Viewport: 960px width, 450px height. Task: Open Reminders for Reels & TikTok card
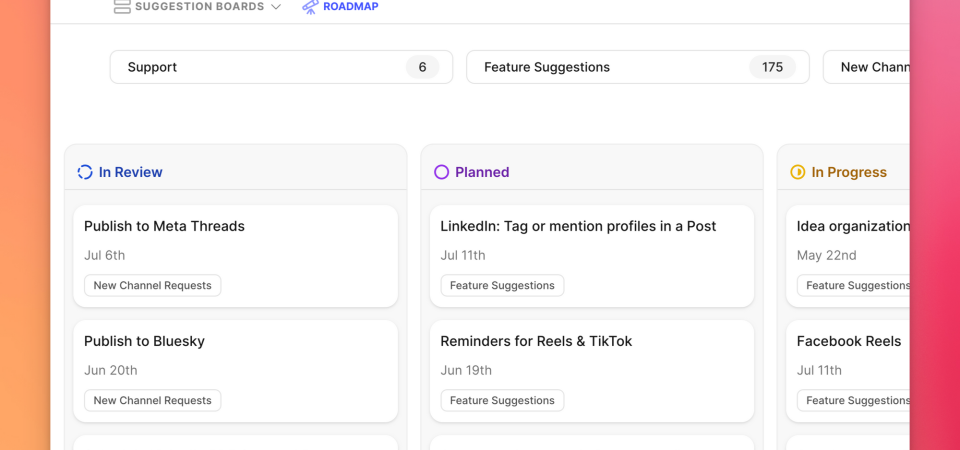592,371
